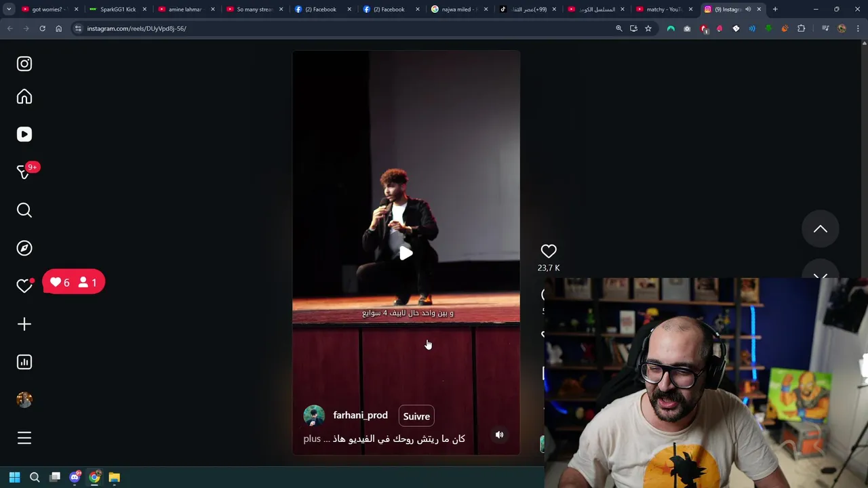This screenshot has height=488, width=868.
Task: Create a new post with the plus icon
Action: 24,324
